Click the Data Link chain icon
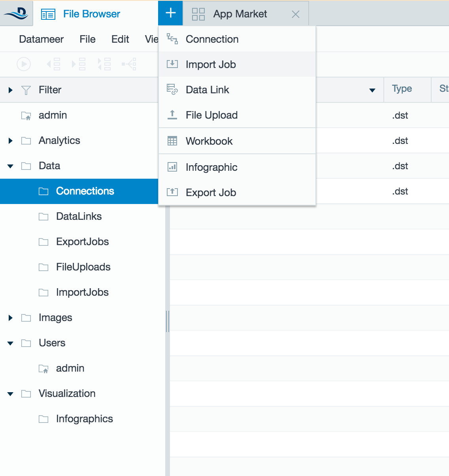The image size is (449, 476). (172, 89)
